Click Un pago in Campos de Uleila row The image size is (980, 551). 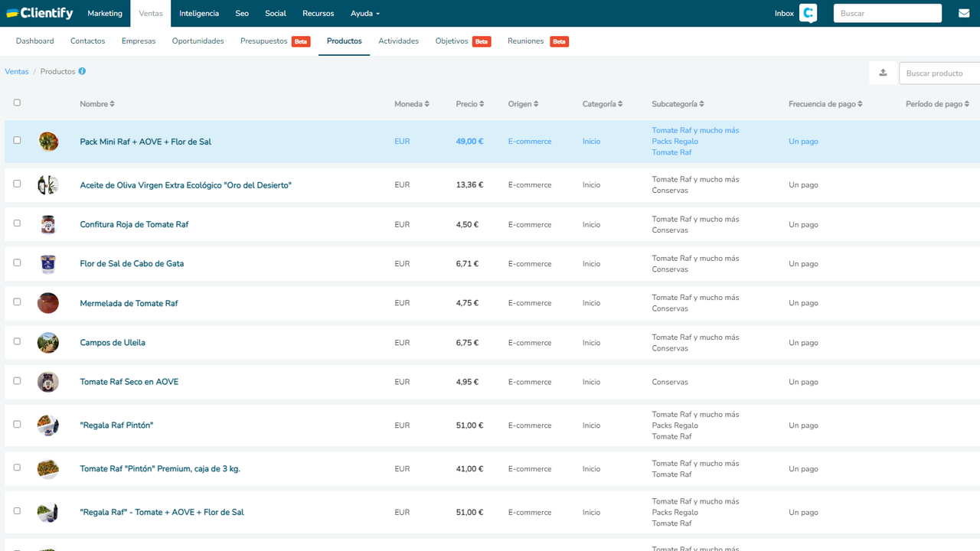click(803, 343)
